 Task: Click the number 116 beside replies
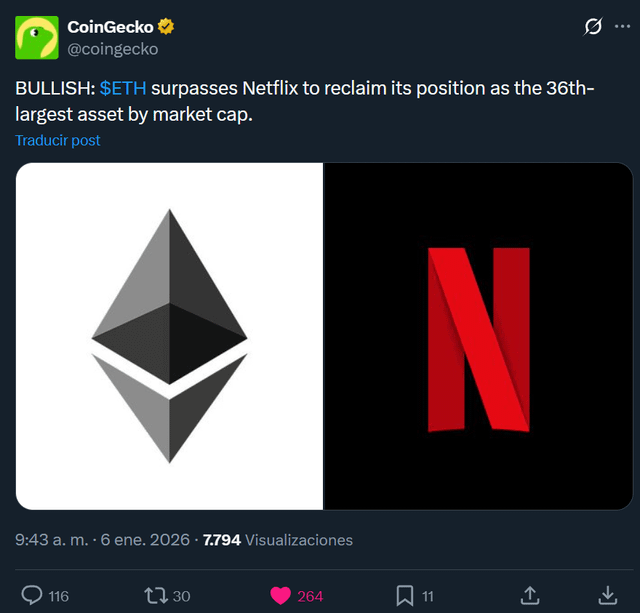pos(58,596)
